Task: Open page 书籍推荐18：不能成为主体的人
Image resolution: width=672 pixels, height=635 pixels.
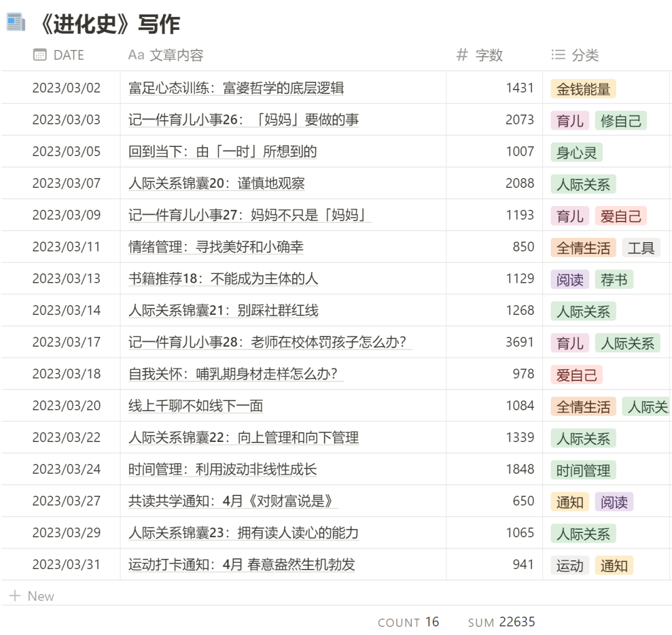Action: pos(223,279)
